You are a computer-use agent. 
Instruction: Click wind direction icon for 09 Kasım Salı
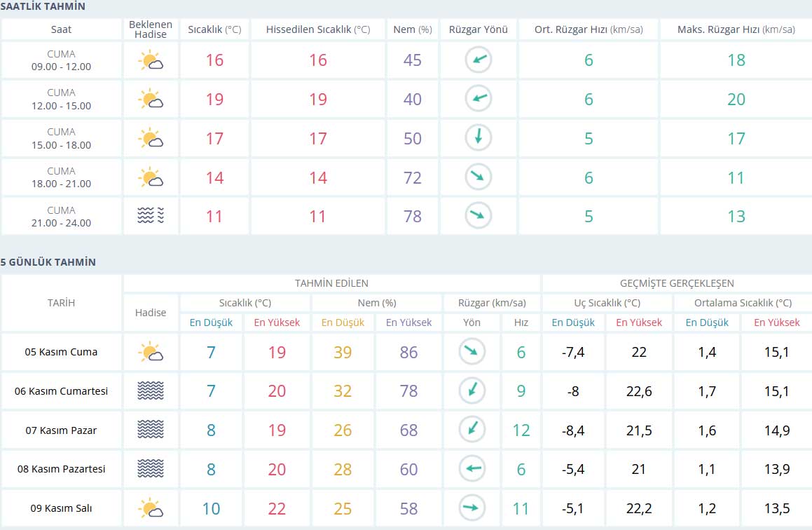pyautogui.click(x=472, y=508)
